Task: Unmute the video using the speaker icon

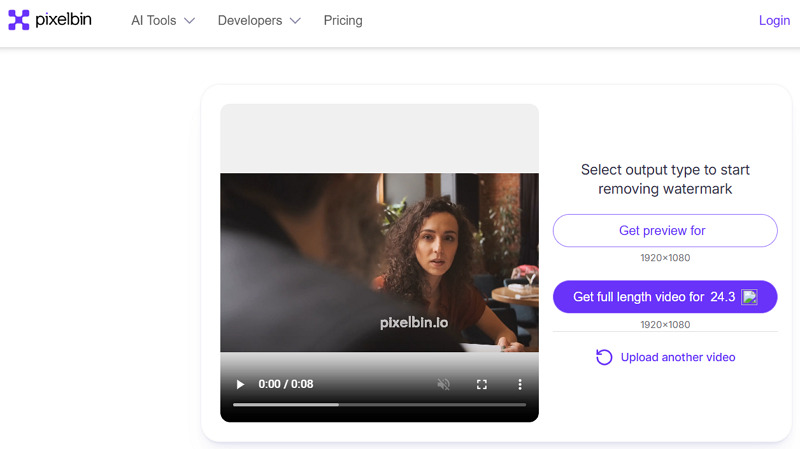Action: click(x=443, y=384)
